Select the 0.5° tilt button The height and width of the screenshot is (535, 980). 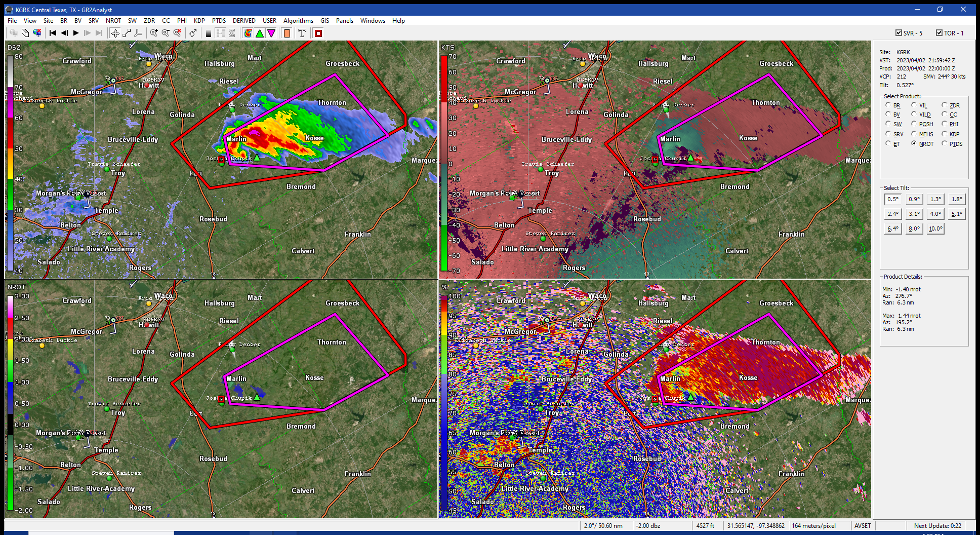click(x=893, y=199)
